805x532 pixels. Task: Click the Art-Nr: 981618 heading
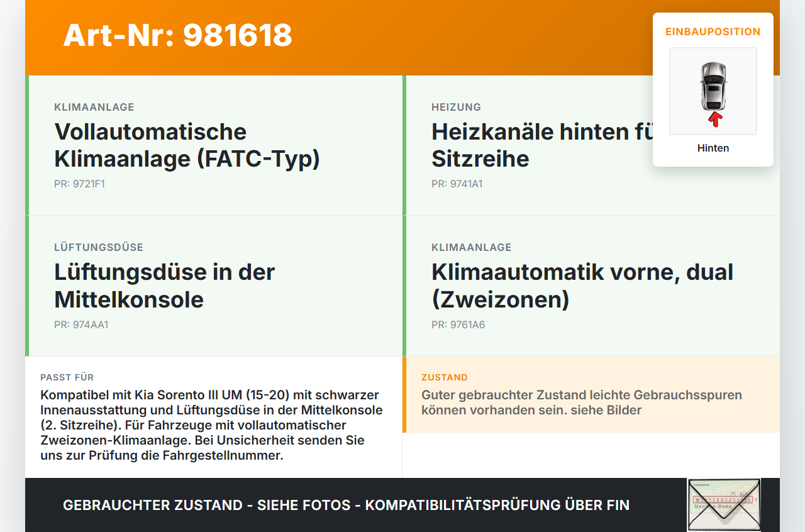click(177, 36)
